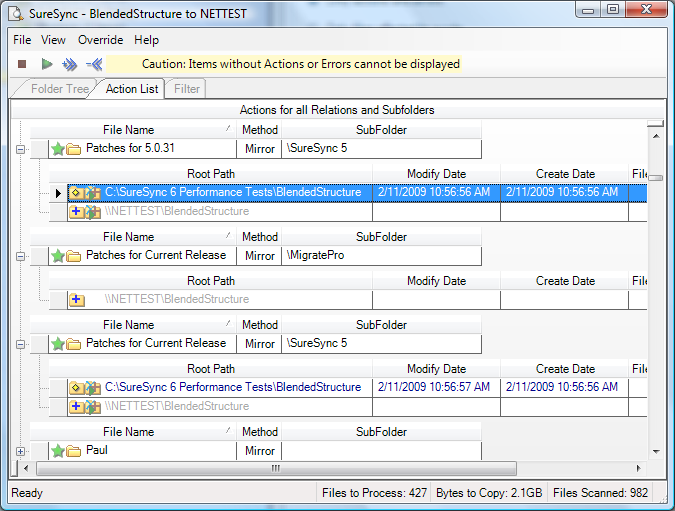Image resolution: width=675 pixels, height=511 pixels.
Task: Click the vertical scrollbar thumb
Action: pos(656,178)
